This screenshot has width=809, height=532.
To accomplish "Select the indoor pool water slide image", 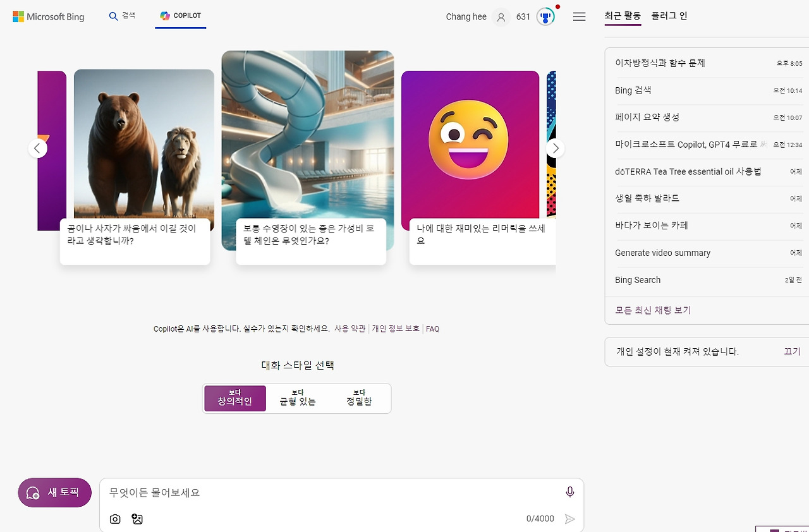I will coord(308,134).
